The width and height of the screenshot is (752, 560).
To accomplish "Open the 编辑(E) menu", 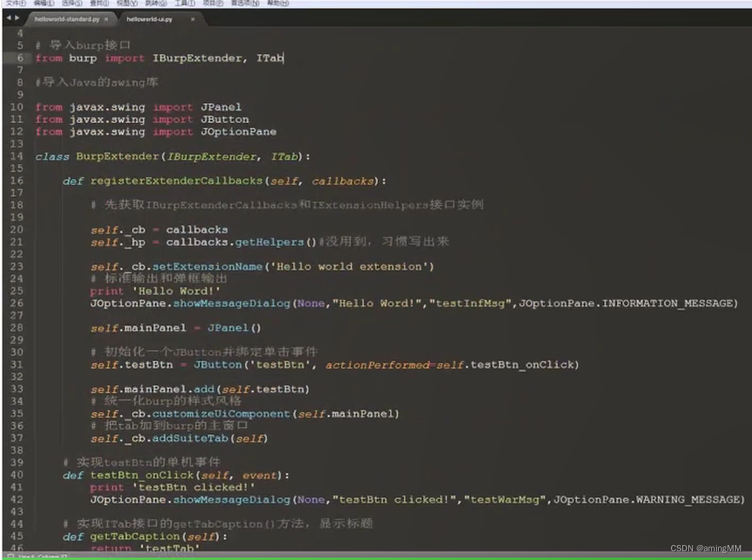I will 43,3.
